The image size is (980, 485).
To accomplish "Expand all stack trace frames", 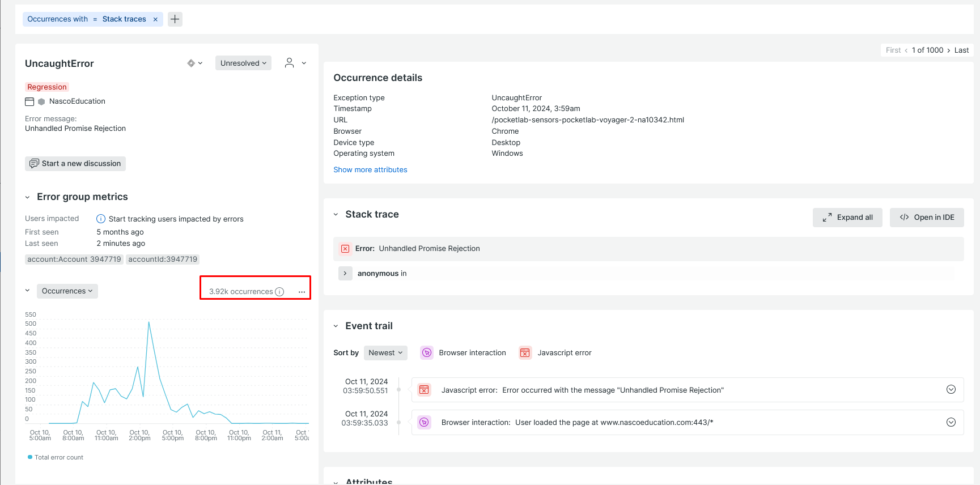I will click(847, 218).
